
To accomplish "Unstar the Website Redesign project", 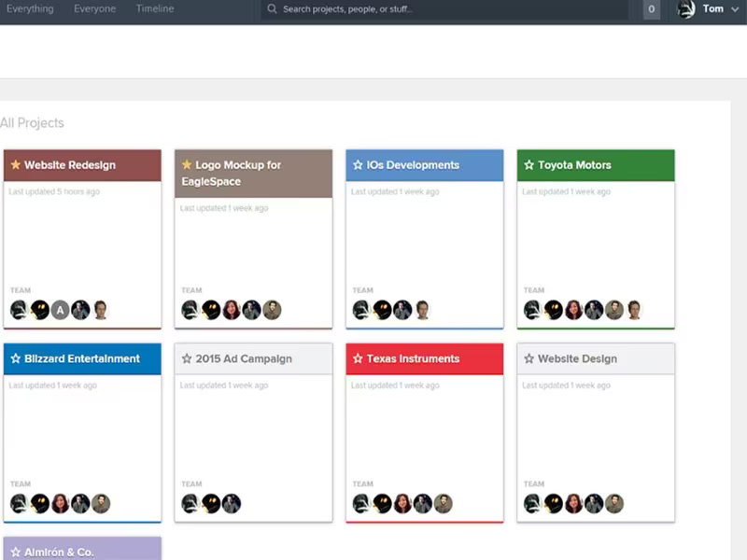I will coord(16,165).
